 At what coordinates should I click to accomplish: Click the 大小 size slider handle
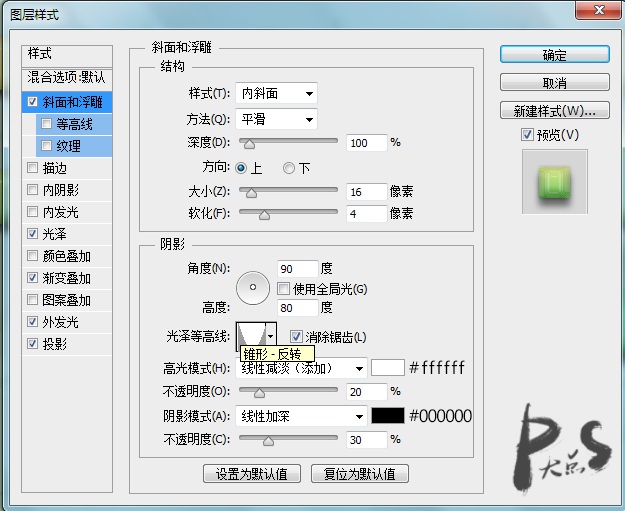pos(251,193)
